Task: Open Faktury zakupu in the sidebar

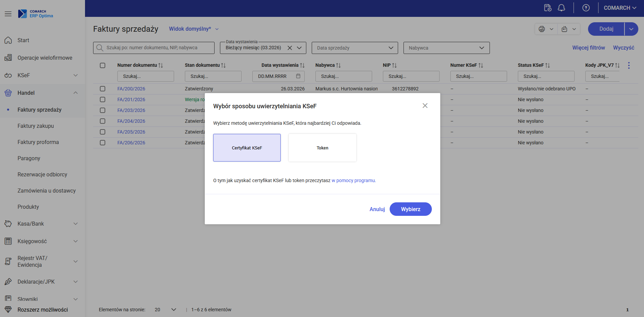Action: (x=36, y=126)
